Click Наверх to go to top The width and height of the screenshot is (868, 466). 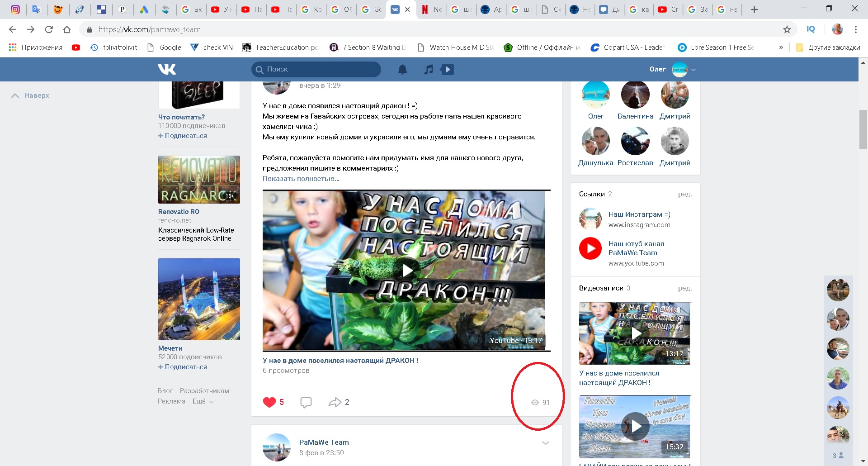coord(30,95)
